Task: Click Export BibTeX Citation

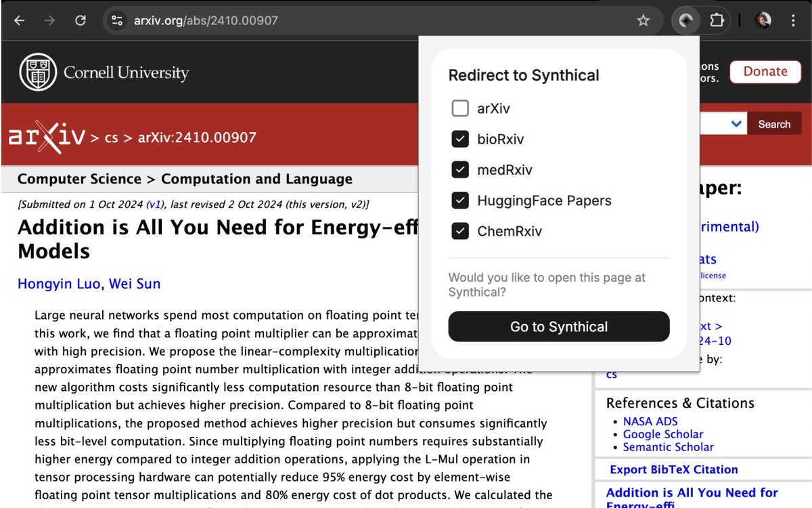Action: pos(674,469)
